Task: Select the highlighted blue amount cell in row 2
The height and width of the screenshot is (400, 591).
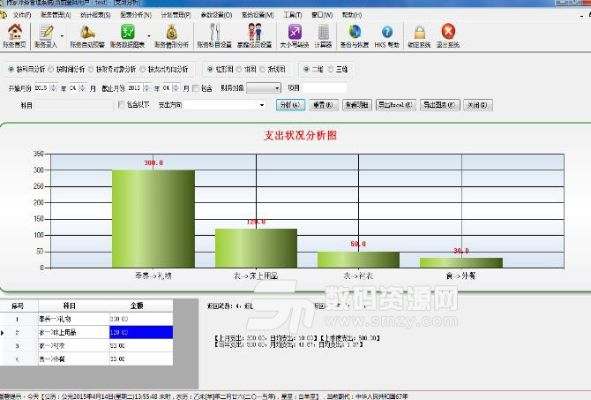Action: coord(141,332)
